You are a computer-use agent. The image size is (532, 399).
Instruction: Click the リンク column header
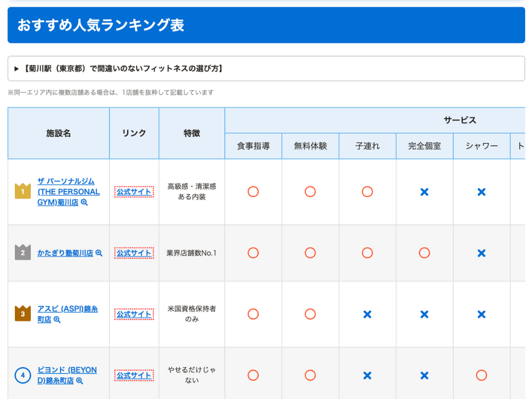click(134, 134)
